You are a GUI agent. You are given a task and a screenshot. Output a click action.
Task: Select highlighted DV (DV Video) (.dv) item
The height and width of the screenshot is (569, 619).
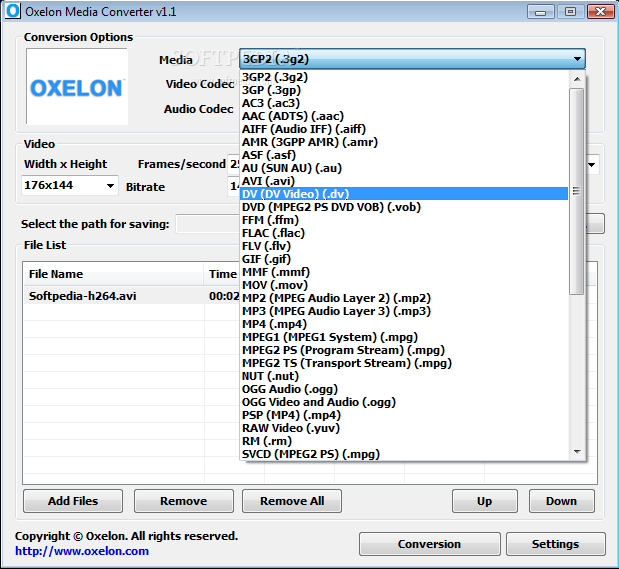404,194
